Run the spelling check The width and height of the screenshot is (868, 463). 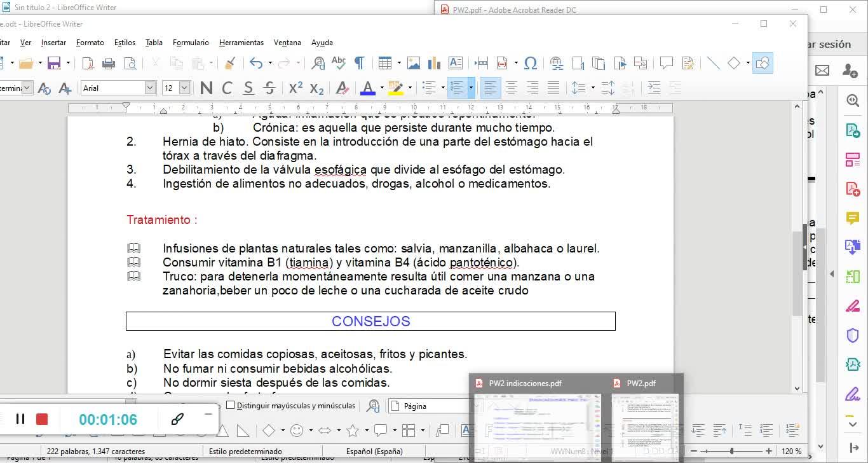pyautogui.click(x=339, y=63)
